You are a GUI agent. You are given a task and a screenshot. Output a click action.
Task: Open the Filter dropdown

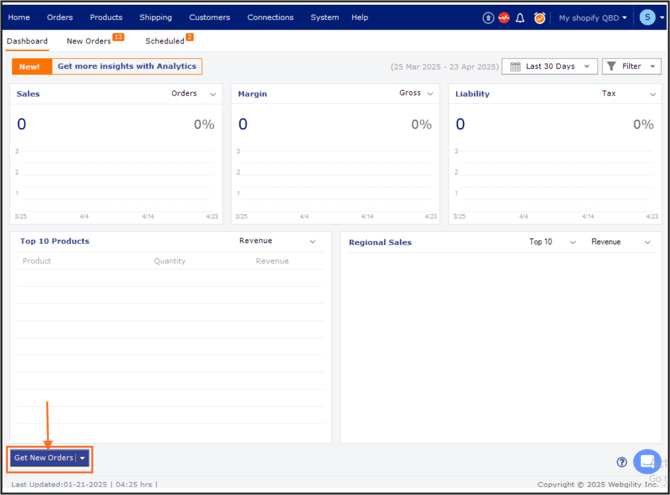click(631, 66)
